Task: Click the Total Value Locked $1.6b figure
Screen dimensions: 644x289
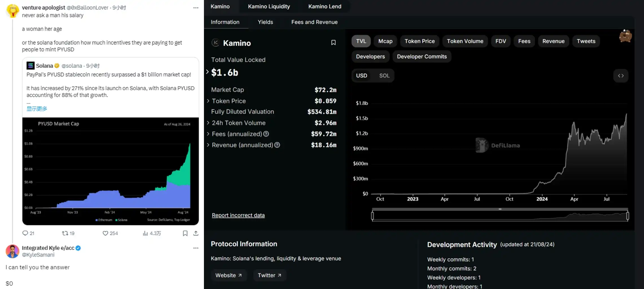Action: pyautogui.click(x=225, y=73)
